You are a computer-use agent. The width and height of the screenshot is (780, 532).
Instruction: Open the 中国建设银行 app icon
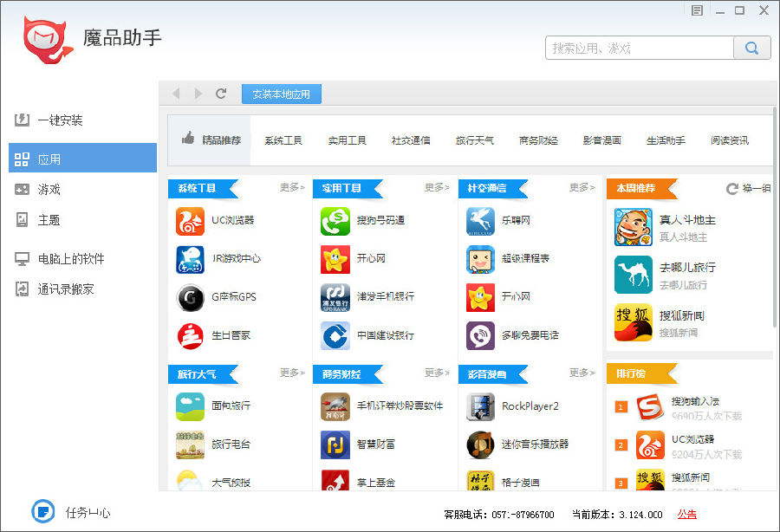point(335,336)
